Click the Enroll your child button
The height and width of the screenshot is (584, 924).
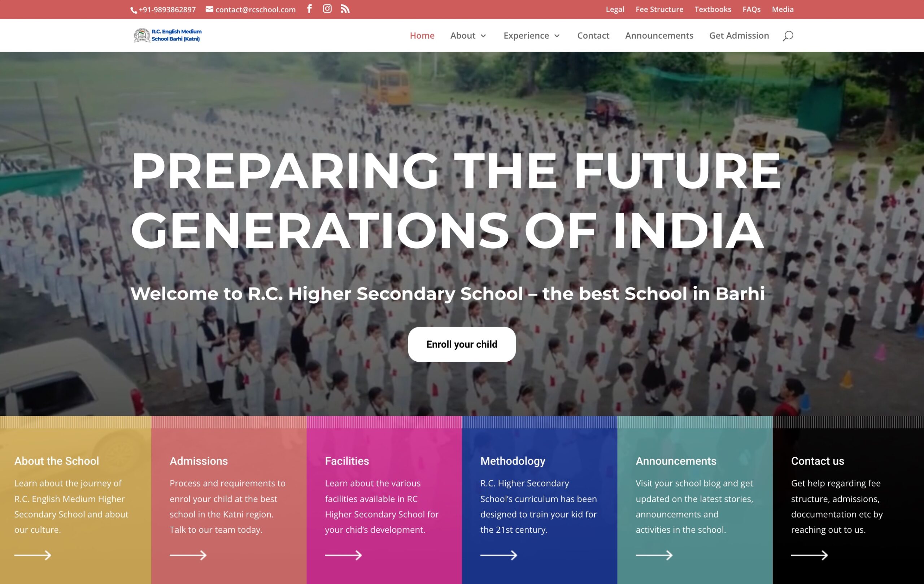coord(462,344)
